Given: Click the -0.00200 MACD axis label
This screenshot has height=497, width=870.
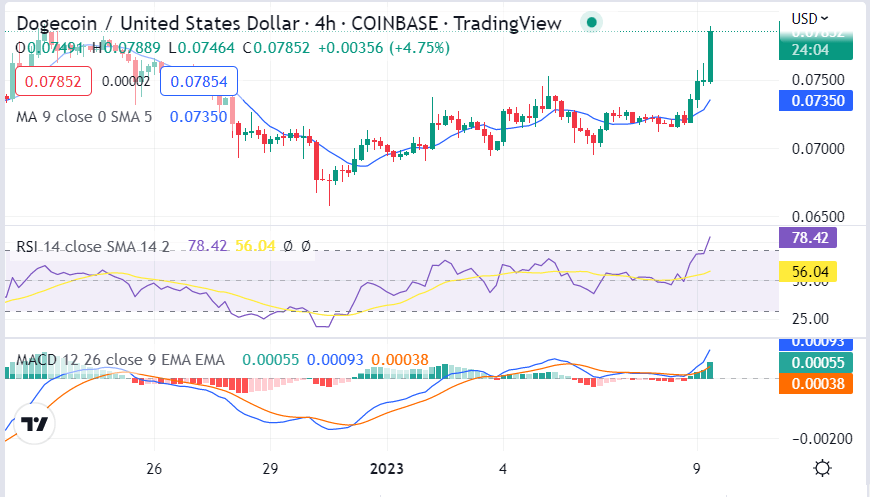Looking at the screenshot, I should pyautogui.click(x=822, y=439).
